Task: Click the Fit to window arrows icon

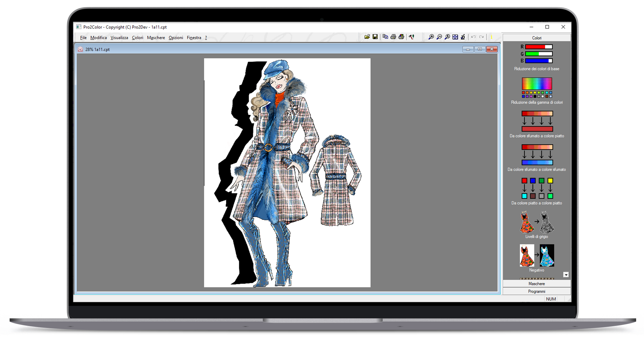Action: coord(455,37)
